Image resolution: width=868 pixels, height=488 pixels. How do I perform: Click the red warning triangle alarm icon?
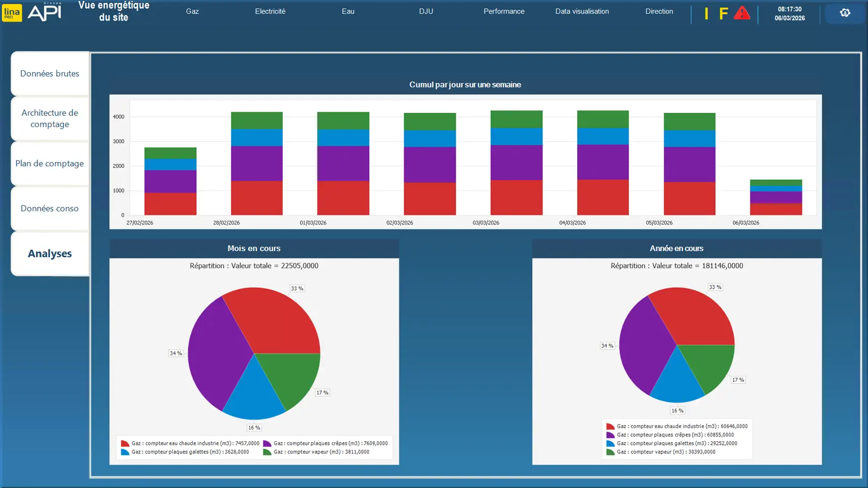tap(742, 13)
